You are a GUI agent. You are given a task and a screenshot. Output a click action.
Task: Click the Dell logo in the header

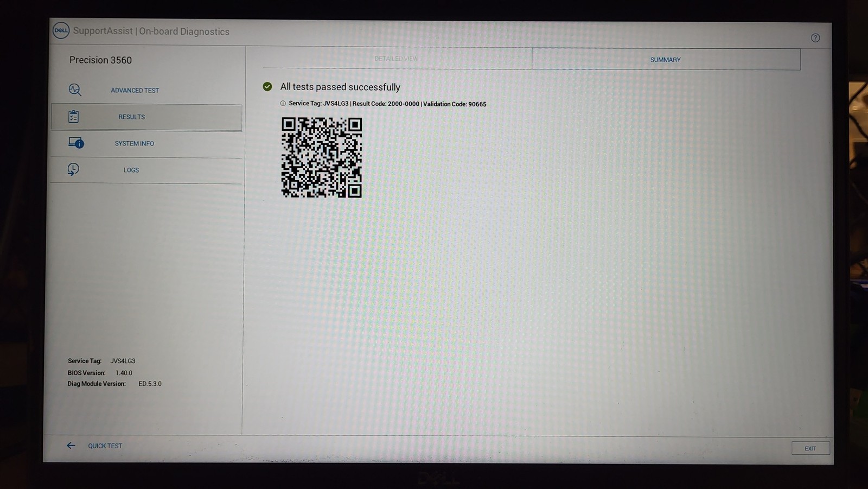point(61,30)
